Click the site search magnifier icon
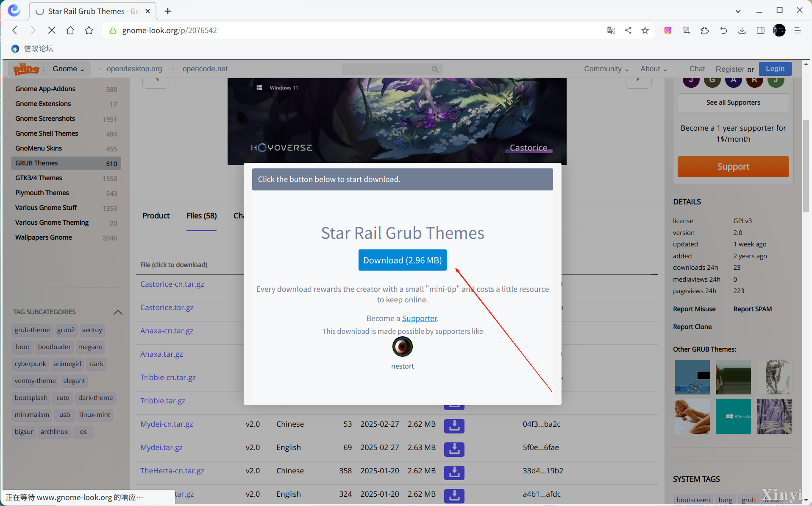 coord(435,69)
